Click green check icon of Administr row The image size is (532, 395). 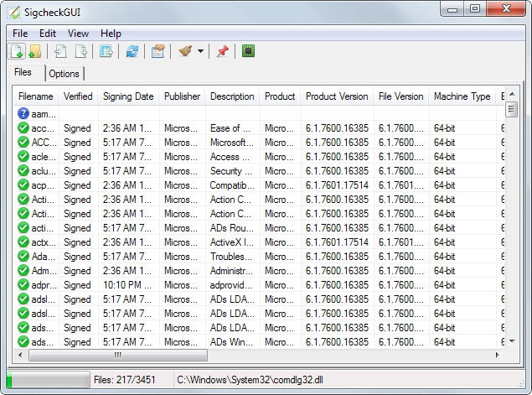23,271
